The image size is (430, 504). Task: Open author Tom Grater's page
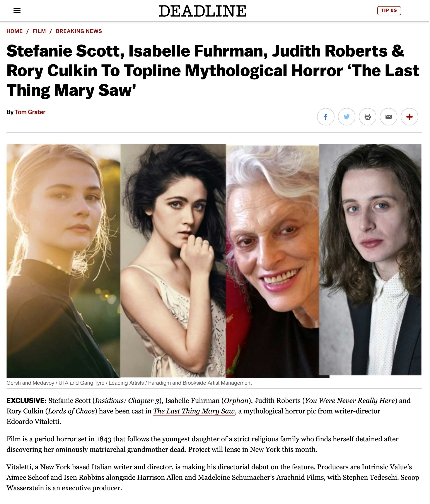point(30,112)
